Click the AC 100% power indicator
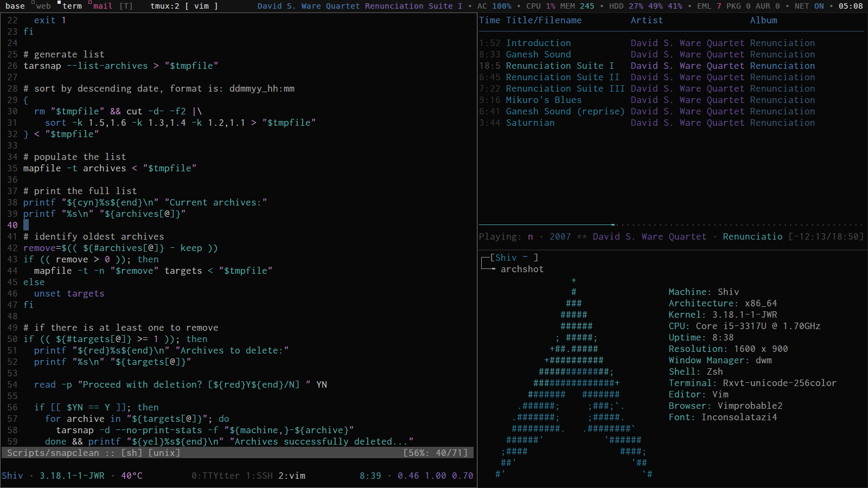The width and height of the screenshot is (868, 488). [x=495, y=6]
